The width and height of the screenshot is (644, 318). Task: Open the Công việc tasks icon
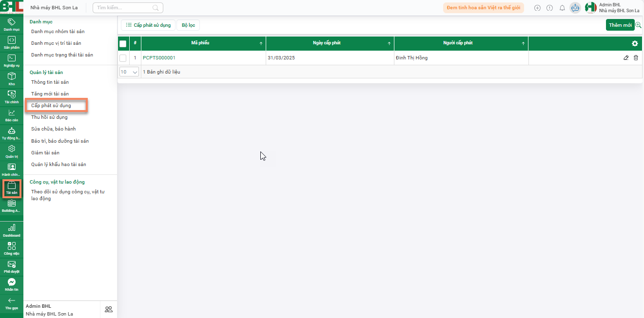click(x=12, y=248)
